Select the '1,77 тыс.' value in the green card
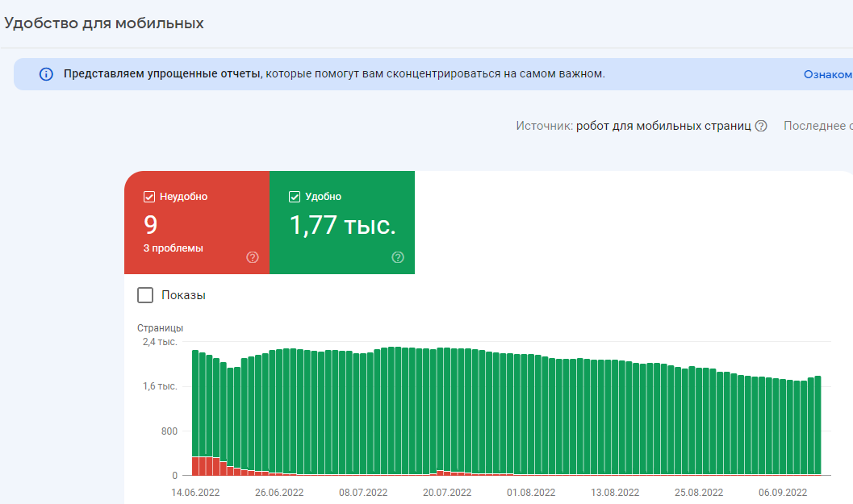The image size is (853, 504). (342, 226)
